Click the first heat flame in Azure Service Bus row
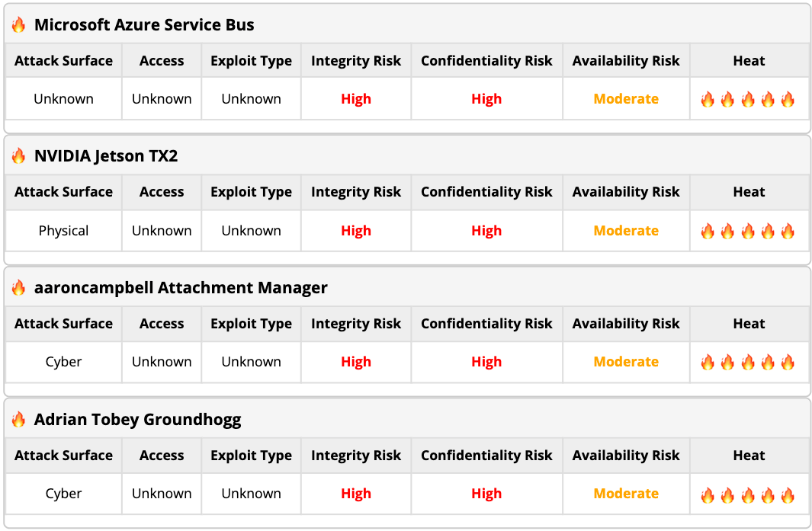The image size is (812, 531). click(708, 99)
